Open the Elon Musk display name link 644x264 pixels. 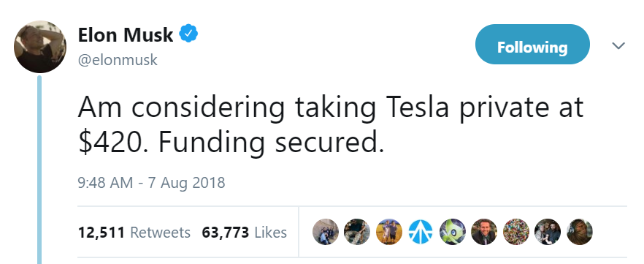coord(126,34)
